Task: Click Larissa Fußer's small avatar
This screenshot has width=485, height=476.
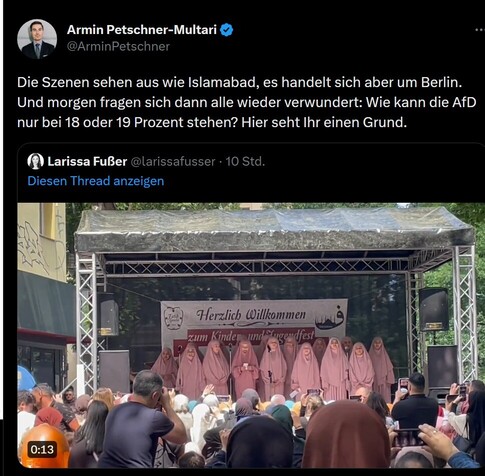Action: (x=35, y=161)
